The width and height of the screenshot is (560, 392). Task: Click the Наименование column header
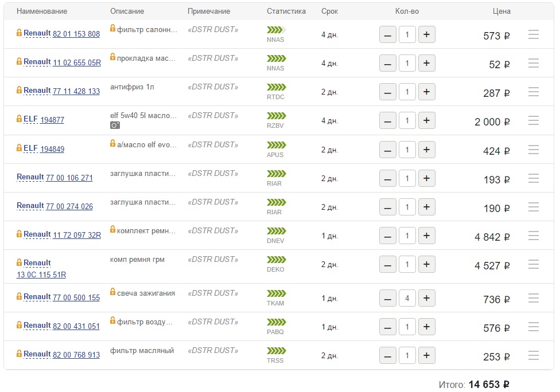(42, 11)
